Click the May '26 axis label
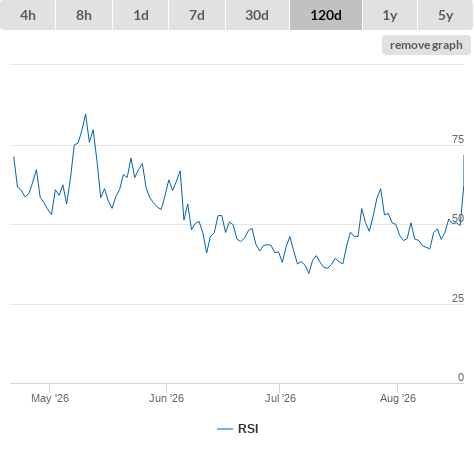 (50, 398)
